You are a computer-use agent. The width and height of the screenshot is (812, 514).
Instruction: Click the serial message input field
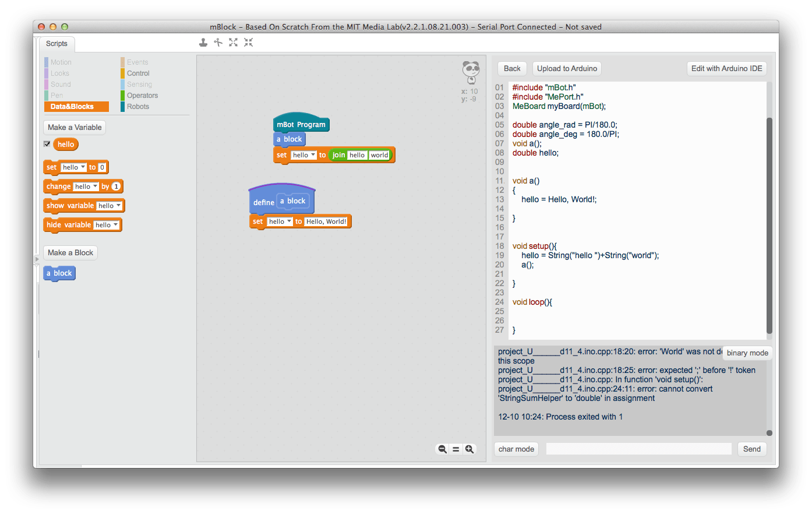[x=638, y=449]
